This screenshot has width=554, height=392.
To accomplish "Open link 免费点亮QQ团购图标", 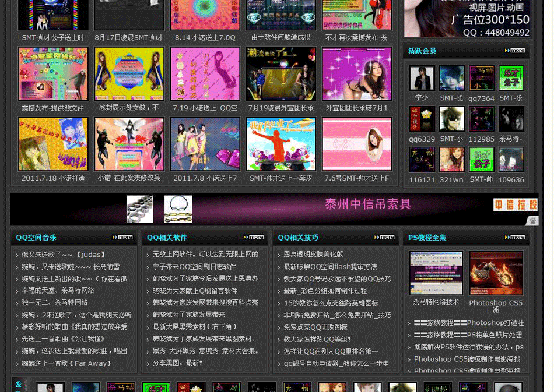I will click(315, 327).
